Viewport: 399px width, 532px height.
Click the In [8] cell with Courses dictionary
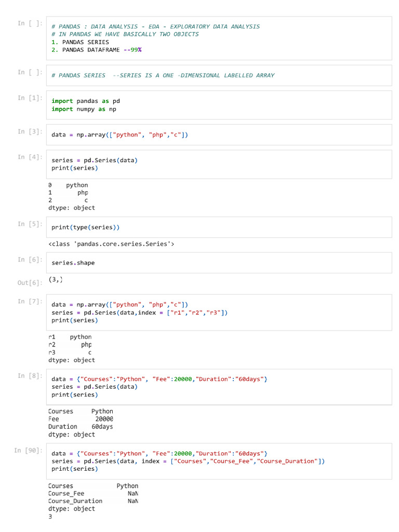(x=219, y=387)
